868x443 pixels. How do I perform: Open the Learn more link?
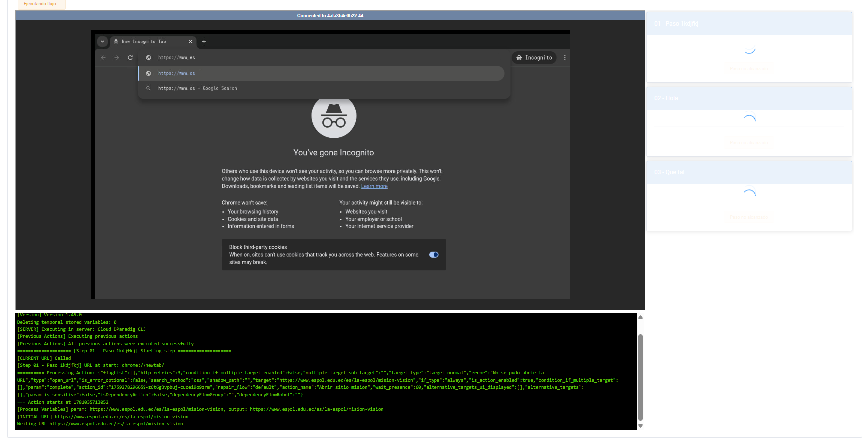[374, 186]
